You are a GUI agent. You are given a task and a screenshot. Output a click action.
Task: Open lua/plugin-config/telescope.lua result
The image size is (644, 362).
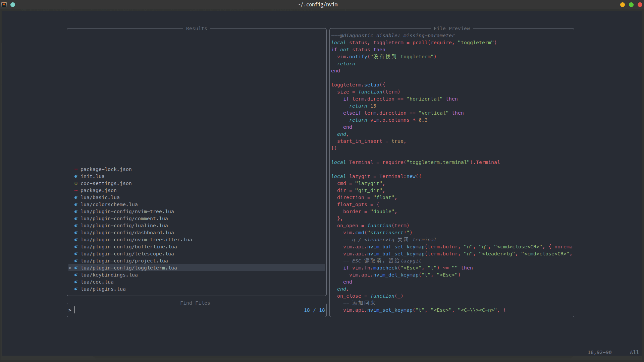[x=127, y=254]
